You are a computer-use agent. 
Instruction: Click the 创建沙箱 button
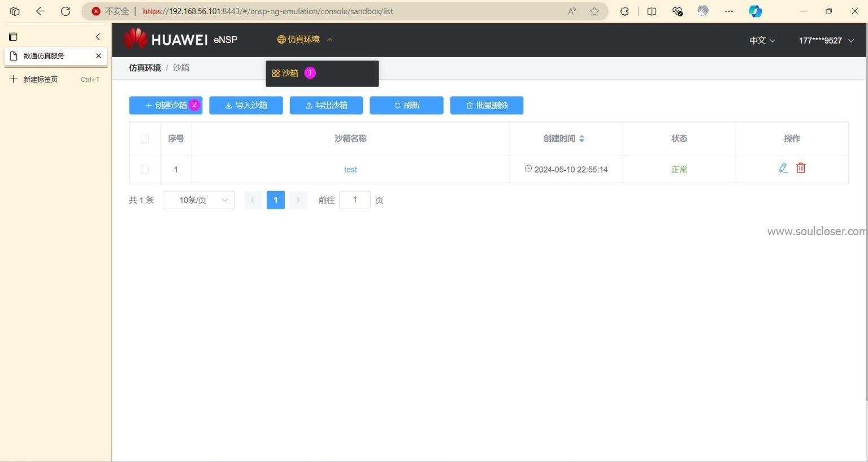(166, 105)
